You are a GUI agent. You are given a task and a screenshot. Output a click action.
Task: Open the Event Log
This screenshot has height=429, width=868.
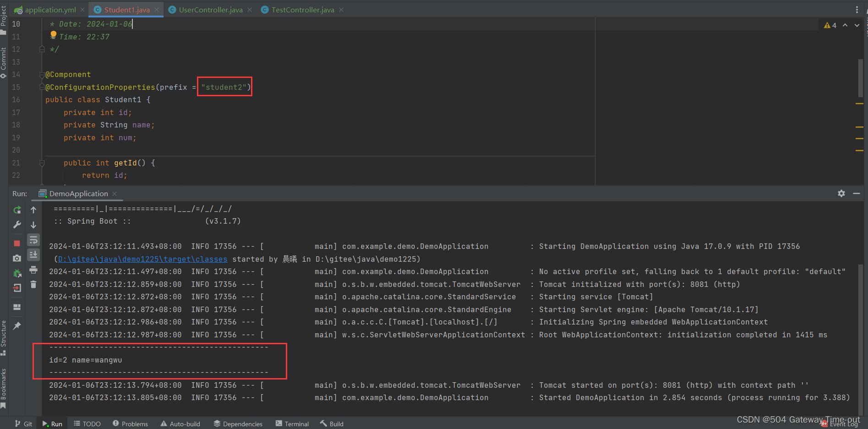coord(840,424)
